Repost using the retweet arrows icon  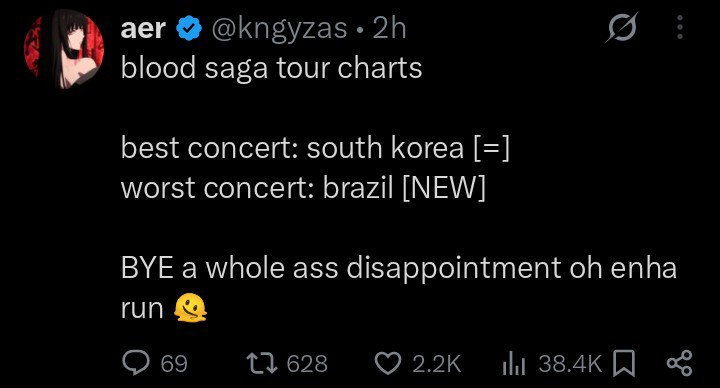tap(262, 363)
